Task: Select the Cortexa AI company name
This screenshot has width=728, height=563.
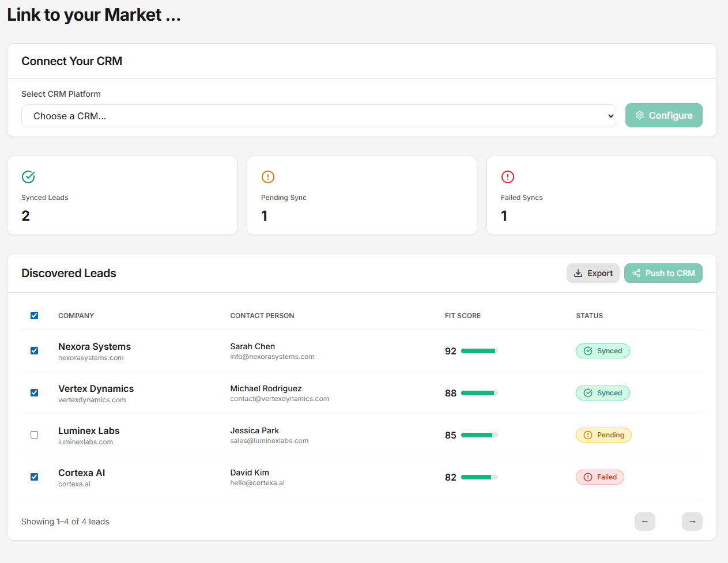Action: click(x=82, y=473)
